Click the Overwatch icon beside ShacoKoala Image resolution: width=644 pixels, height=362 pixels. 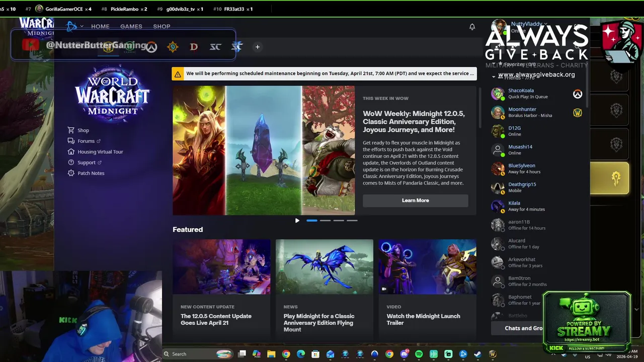coord(578,94)
